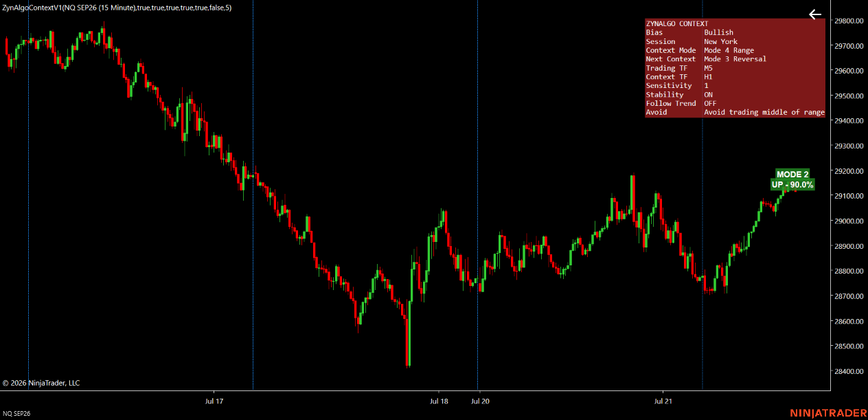
Task: Select the green MODE 2 label
Action: (x=792, y=175)
